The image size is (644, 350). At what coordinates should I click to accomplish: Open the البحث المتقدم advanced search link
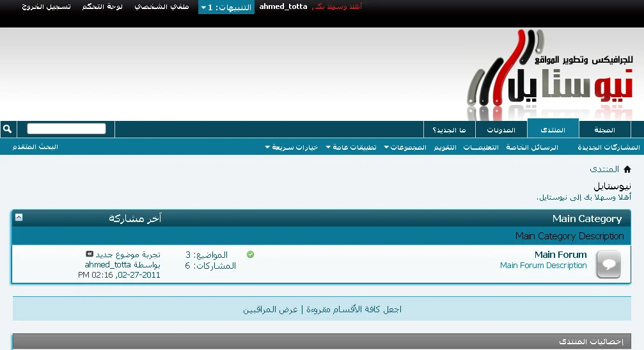pyautogui.click(x=35, y=147)
